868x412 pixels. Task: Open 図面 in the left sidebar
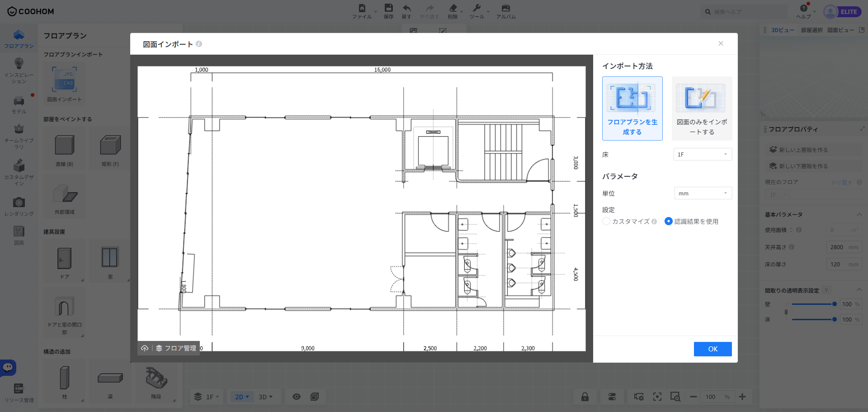19,236
